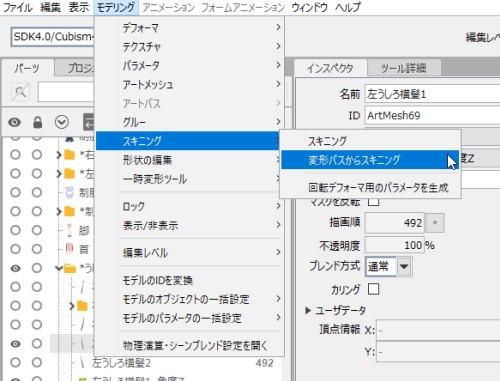Open the 編集レベル submenu
The image size is (500, 381).
(189, 253)
